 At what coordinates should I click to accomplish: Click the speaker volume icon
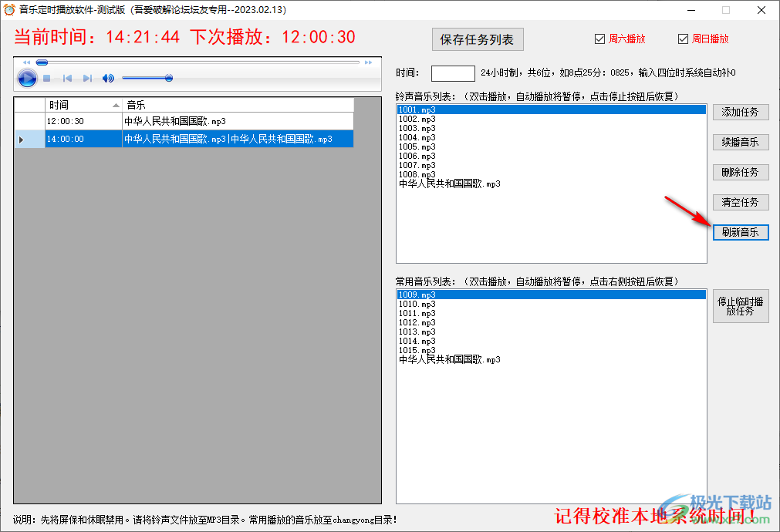click(107, 77)
